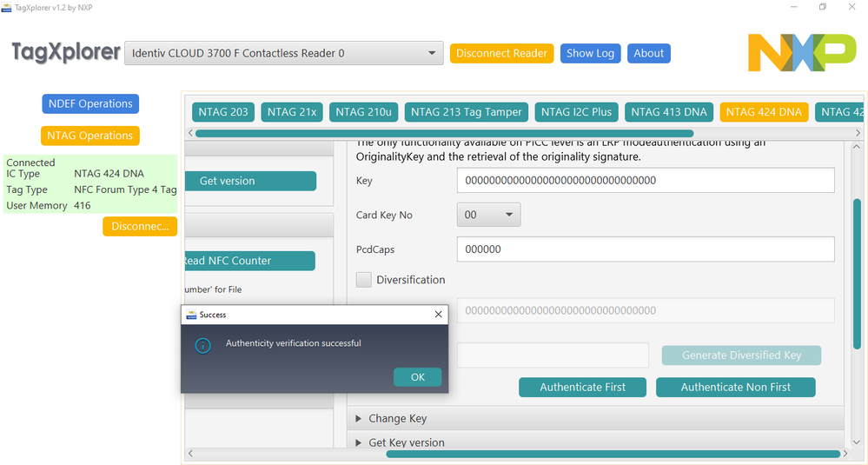Open the reader selection dropdown

[x=283, y=53]
